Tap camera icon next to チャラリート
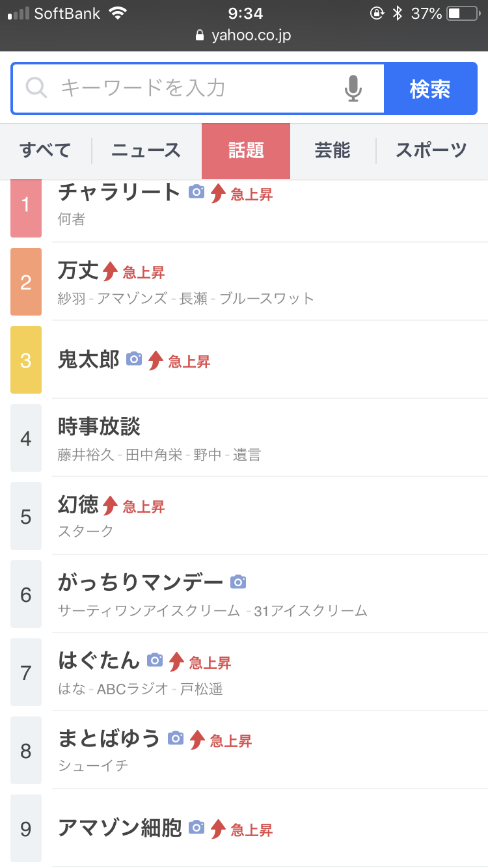 point(197,192)
